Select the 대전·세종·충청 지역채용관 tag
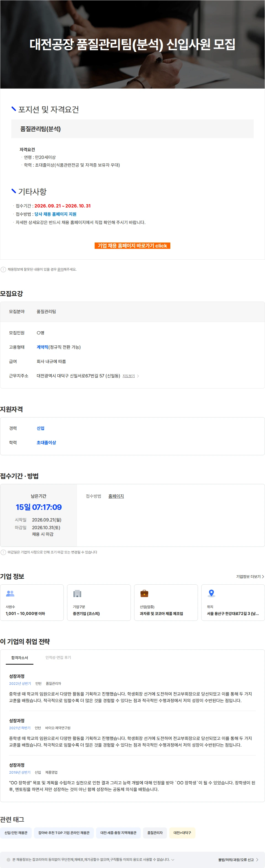Screen dimensions: 265x868 point(118,833)
